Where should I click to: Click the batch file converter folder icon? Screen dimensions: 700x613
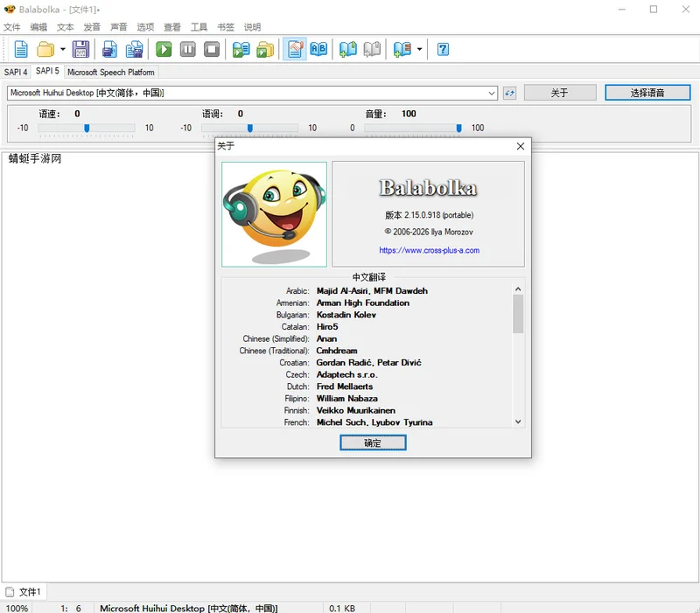pos(265,49)
